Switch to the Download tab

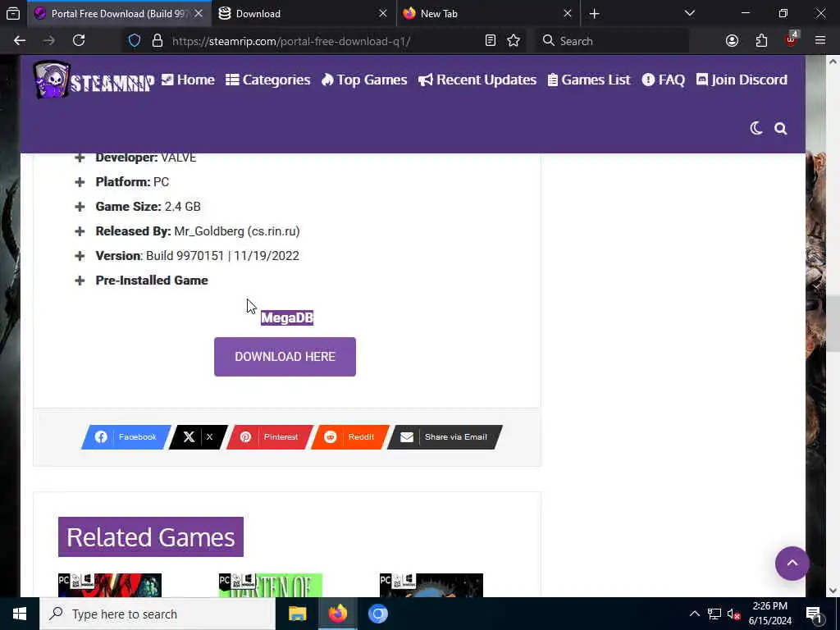pyautogui.click(x=304, y=13)
